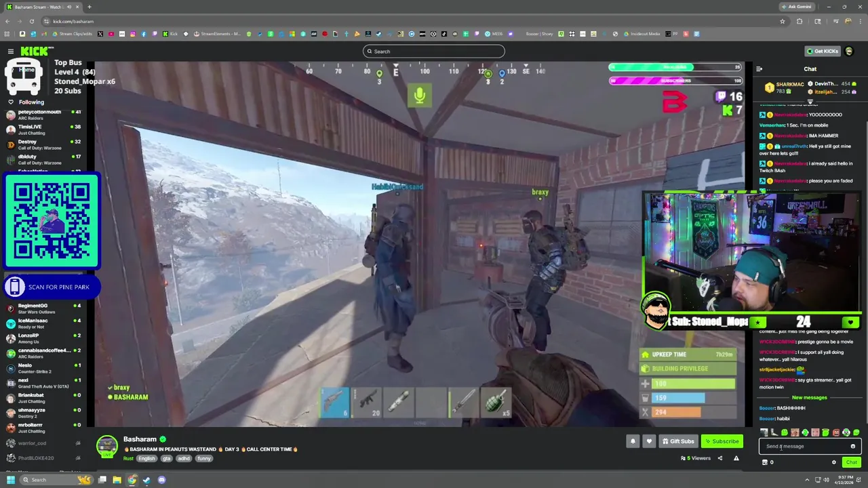Click the report warning triangle icon
Screen dimensions: 868x488
click(x=736, y=458)
